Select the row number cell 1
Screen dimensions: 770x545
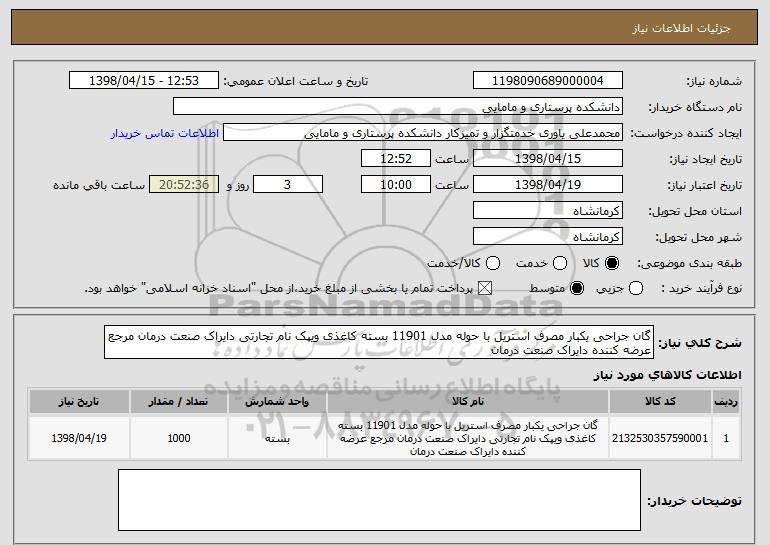coord(726,438)
